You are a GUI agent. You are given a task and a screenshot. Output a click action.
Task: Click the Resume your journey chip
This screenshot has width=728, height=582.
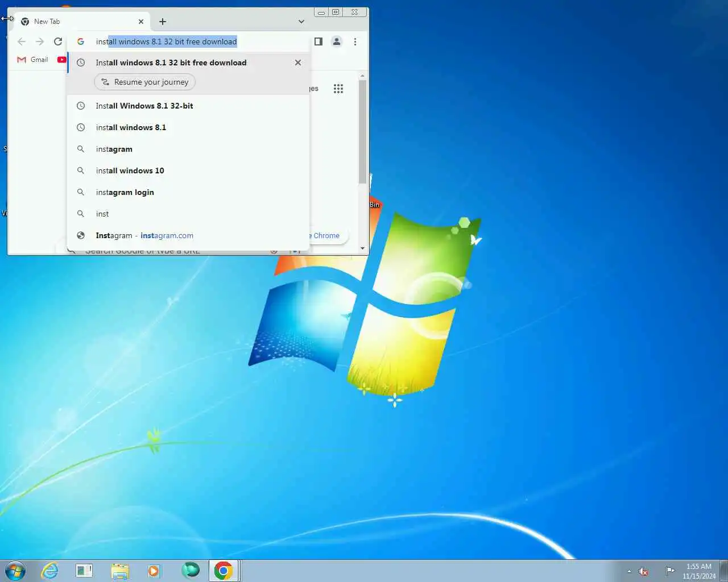coord(145,82)
